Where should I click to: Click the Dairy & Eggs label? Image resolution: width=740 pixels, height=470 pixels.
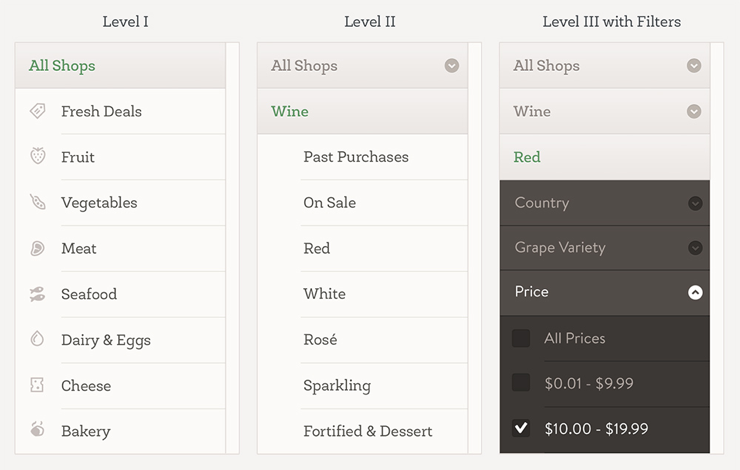[x=106, y=340]
